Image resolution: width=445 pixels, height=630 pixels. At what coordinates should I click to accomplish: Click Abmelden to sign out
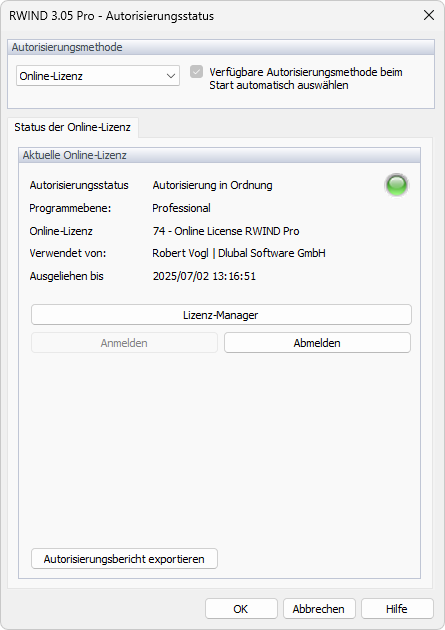pos(317,343)
